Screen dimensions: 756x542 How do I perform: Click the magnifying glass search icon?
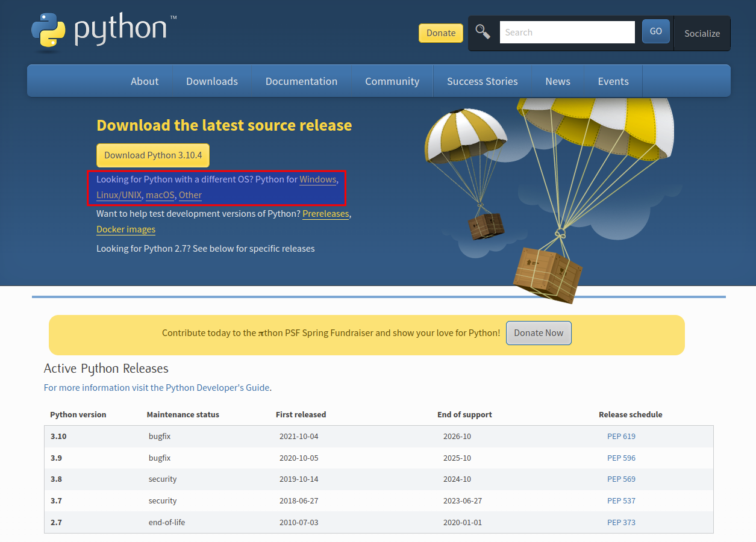(x=483, y=32)
